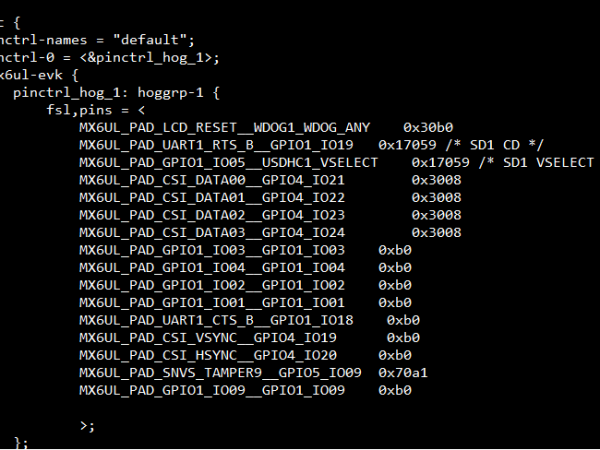Click 0x3008 value beside CSI_DATA01

437,197
